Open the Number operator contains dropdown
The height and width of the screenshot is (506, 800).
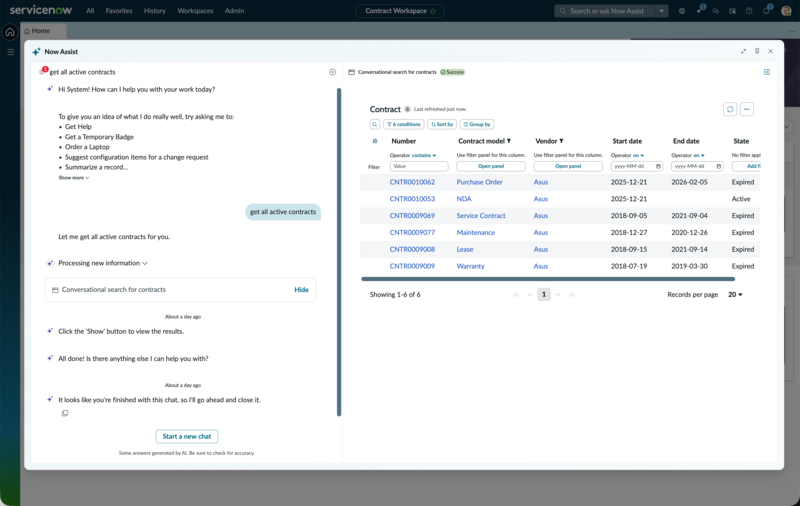click(x=424, y=155)
